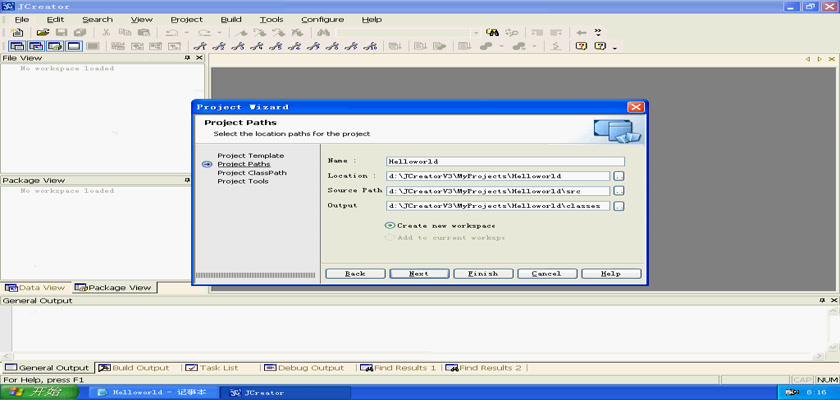Viewport: 840px width, 400px height.
Task: Switch to the Find Results 1 tab
Action: 398,368
